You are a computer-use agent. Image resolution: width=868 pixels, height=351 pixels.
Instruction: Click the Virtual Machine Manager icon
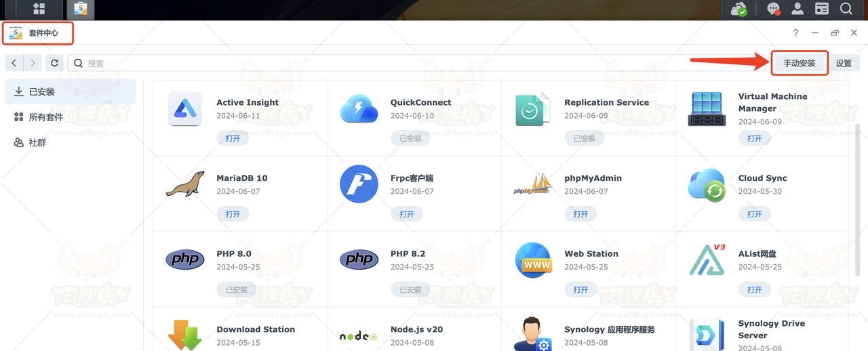(x=707, y=109)
